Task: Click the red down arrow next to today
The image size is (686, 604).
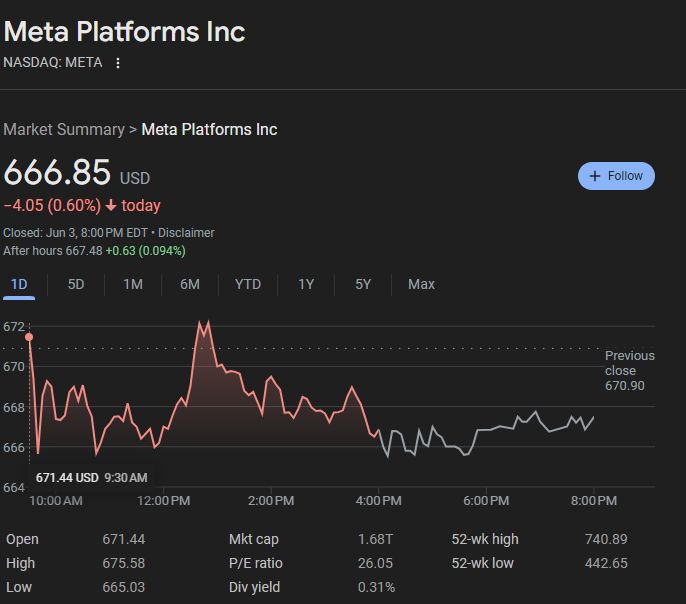Action: coord(110,206)
